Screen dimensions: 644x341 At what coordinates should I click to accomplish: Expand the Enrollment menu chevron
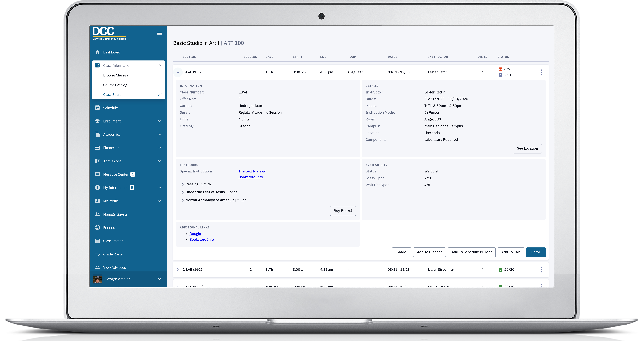[x=159, y=121]
